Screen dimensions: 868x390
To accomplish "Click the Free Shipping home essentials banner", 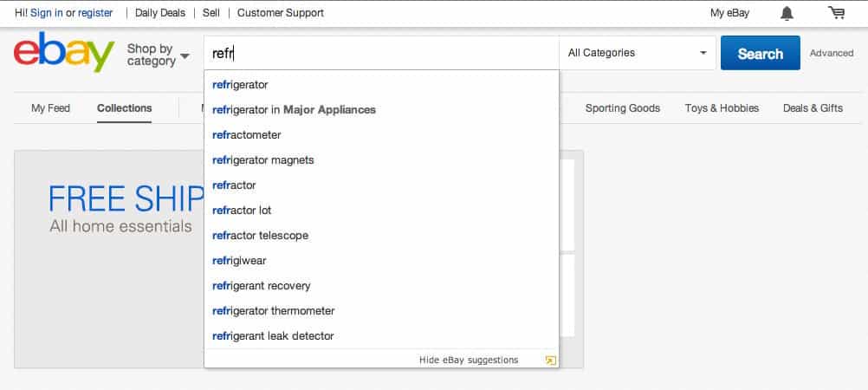I will [109, 259].
